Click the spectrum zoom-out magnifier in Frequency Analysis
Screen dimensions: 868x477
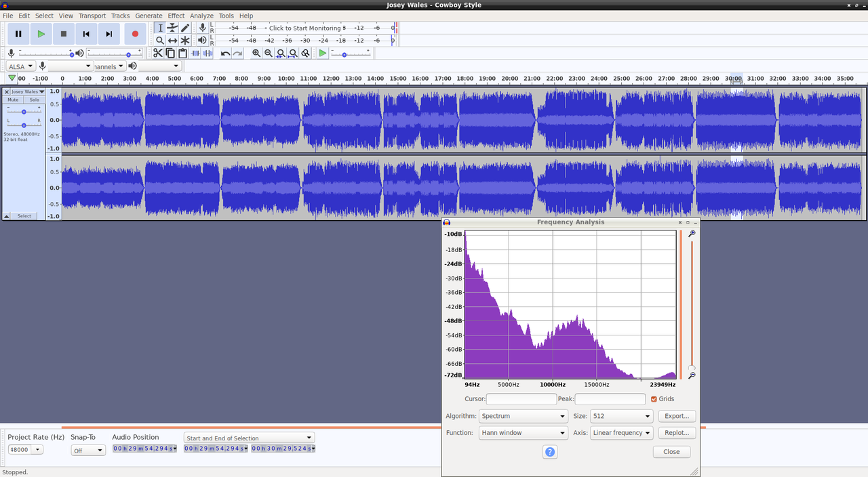[692, 375]
